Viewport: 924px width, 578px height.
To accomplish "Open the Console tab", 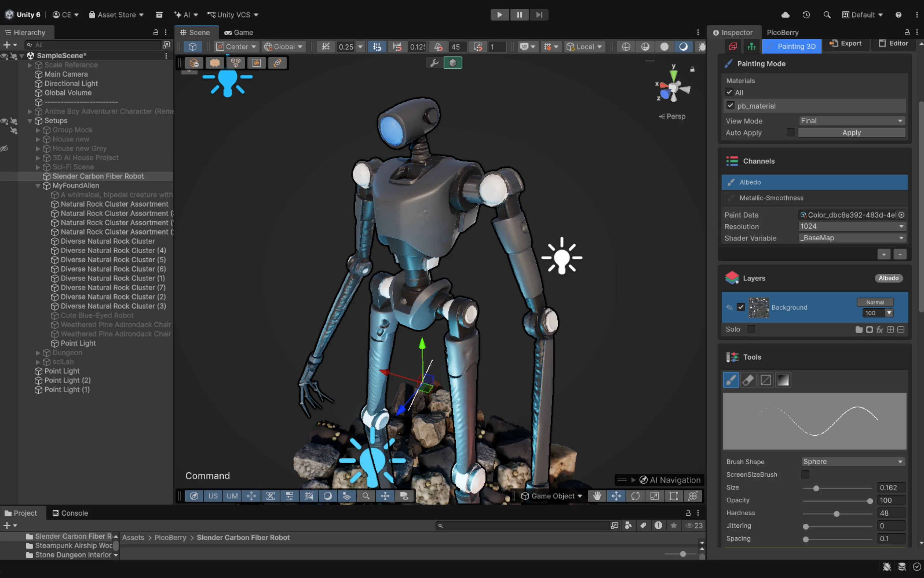I will 70,513.
